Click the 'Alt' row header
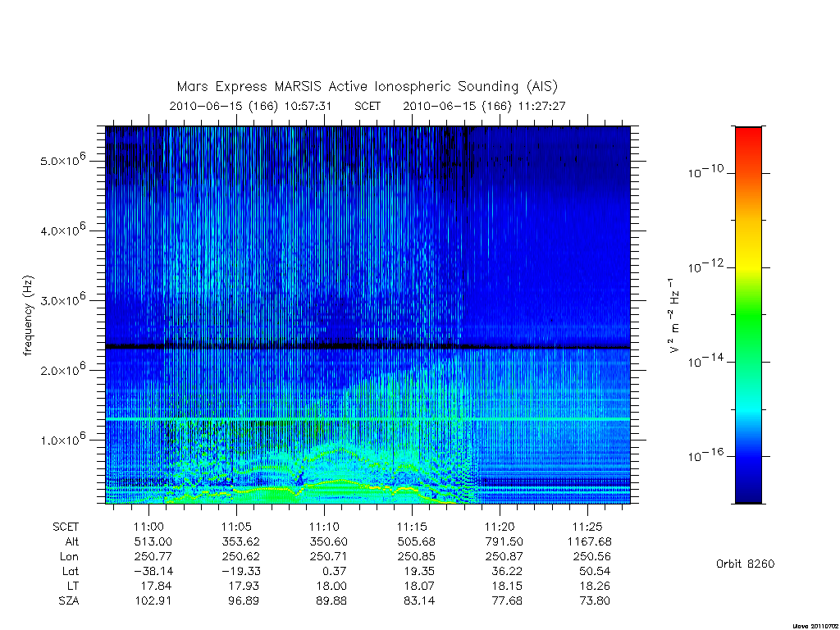The width and height of the screenshot is (840, 630). click(x=72, y=541)
